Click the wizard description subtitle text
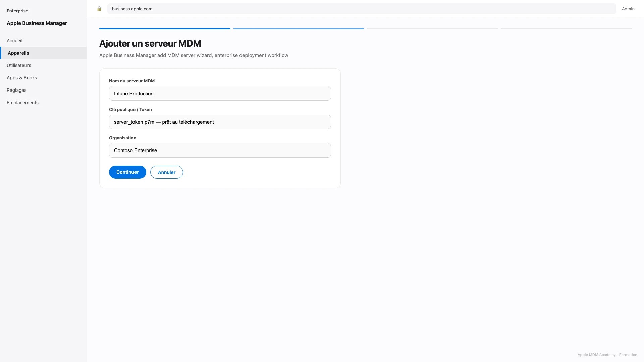Screen dimensions: 644x362 click(x=194, y=55)
